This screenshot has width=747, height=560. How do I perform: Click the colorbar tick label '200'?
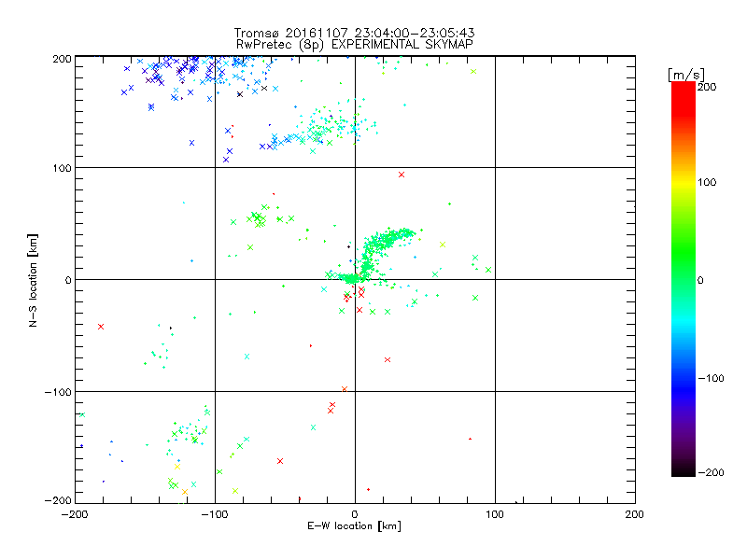pos(707,87)
